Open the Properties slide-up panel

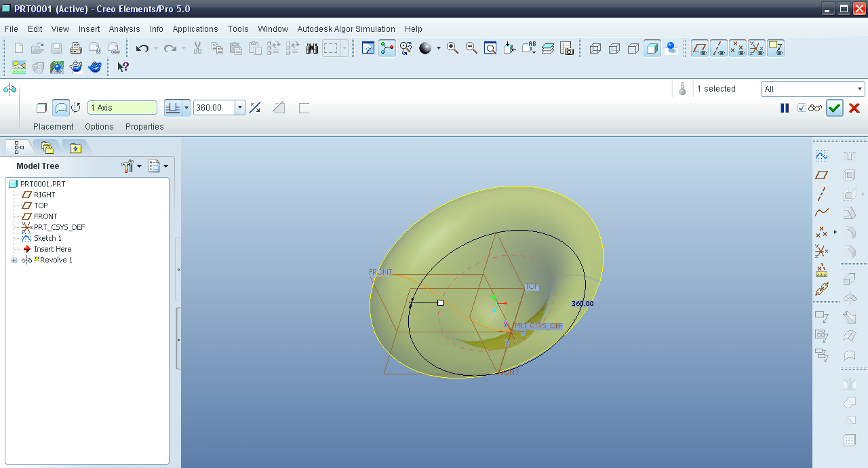tap(144, 127)
